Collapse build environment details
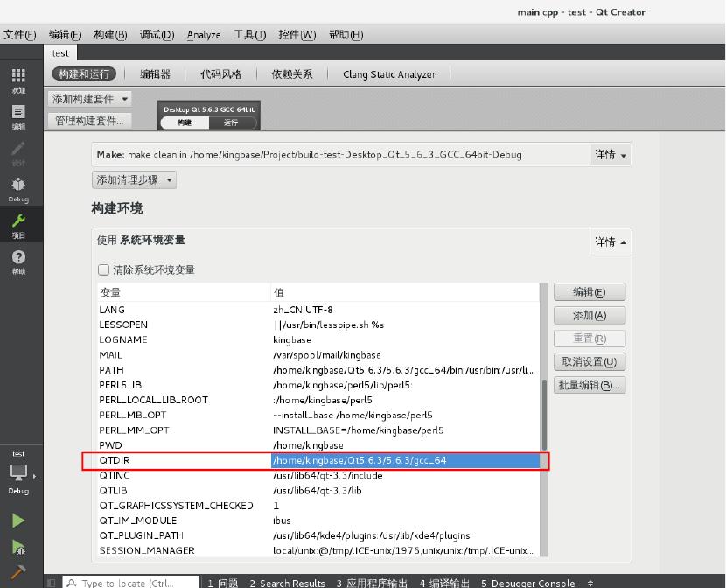The height and width of the screenshot is (588, 726). coord(611,241)
